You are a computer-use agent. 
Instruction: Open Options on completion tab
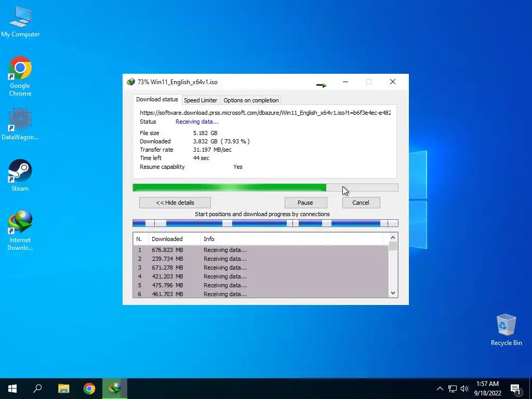pyautogui.click(x=251, y=100)
